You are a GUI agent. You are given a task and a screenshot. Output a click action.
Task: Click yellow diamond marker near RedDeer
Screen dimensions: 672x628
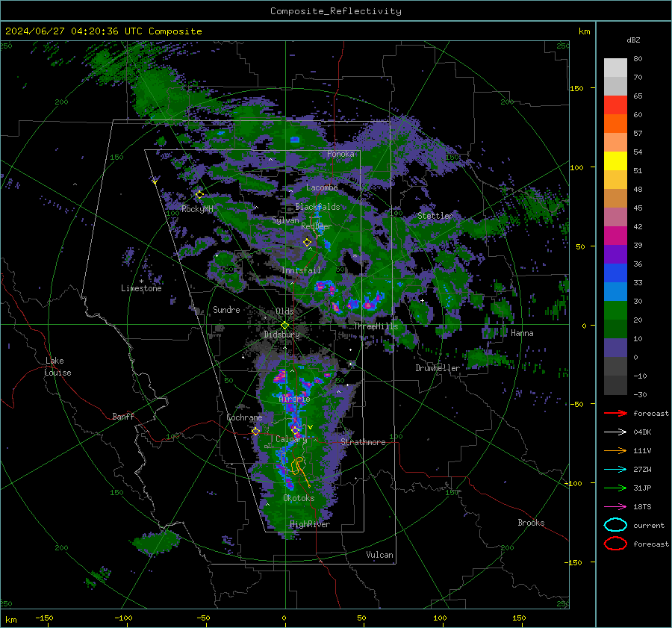click(x=307, y=242)
